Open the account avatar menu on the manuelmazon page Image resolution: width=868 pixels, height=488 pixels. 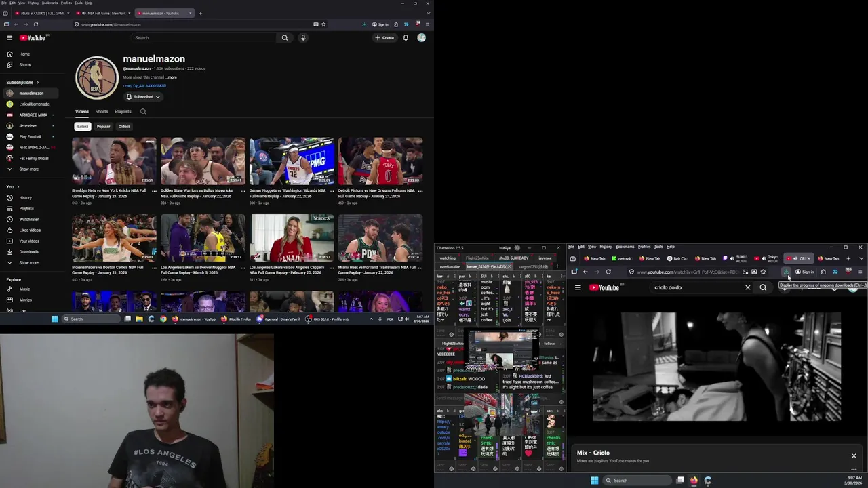tap(421, 38)
